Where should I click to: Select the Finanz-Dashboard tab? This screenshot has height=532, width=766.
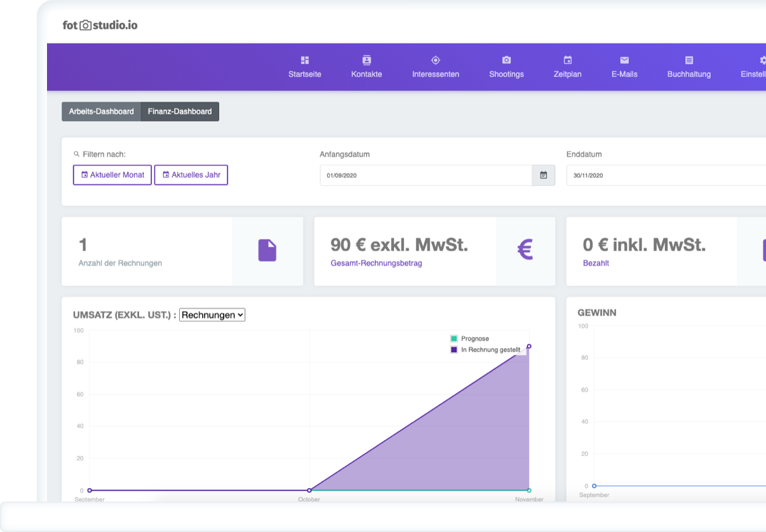pyautogui.click(x=180, y=112)
